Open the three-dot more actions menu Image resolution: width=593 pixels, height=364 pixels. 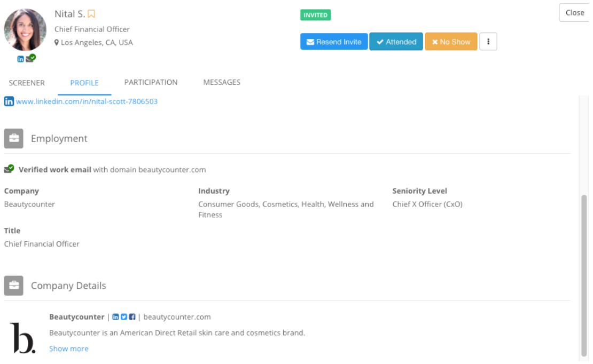pos(488,42)
